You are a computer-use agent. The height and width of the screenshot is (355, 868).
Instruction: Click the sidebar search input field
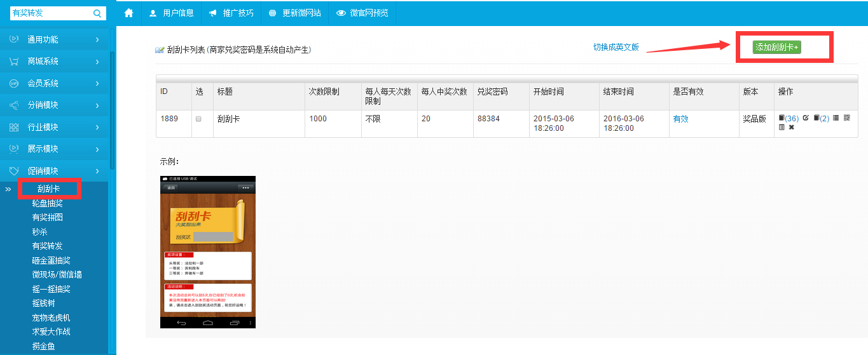pos(50,13)
